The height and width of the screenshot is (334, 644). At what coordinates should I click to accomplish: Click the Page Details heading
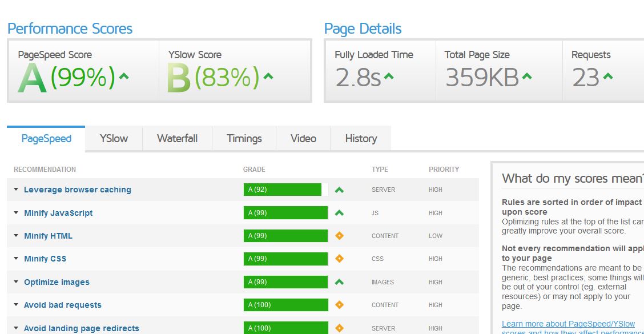tap(363, 29)
